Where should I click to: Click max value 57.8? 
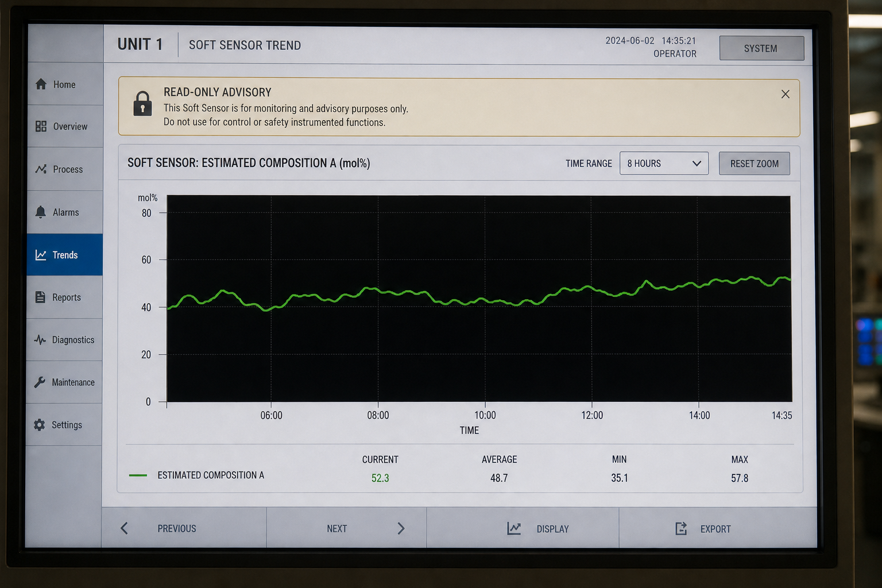click(740, 478)
